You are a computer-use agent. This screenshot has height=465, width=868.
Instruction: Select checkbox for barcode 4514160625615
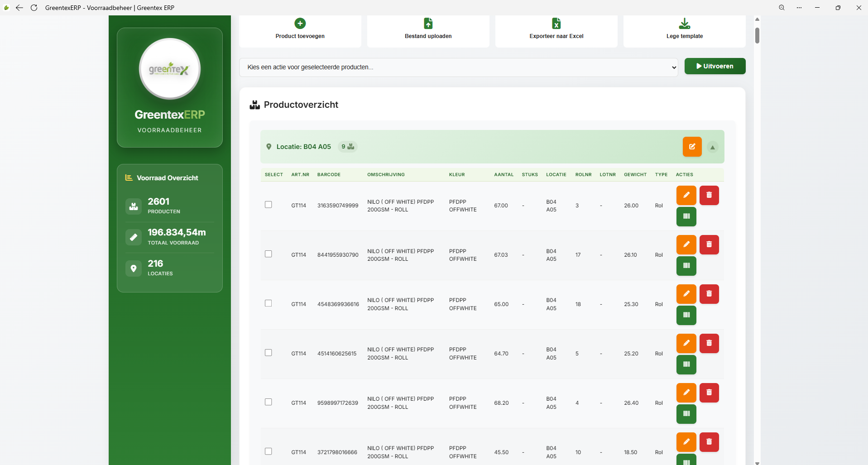coord(269,353)
